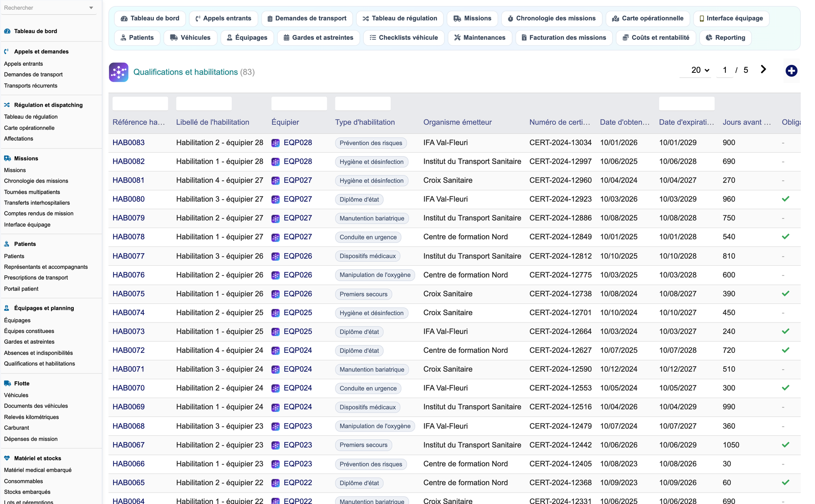Click the Appels et demandes phone icon
Screen dimensions: 815x504
[7, 51]
